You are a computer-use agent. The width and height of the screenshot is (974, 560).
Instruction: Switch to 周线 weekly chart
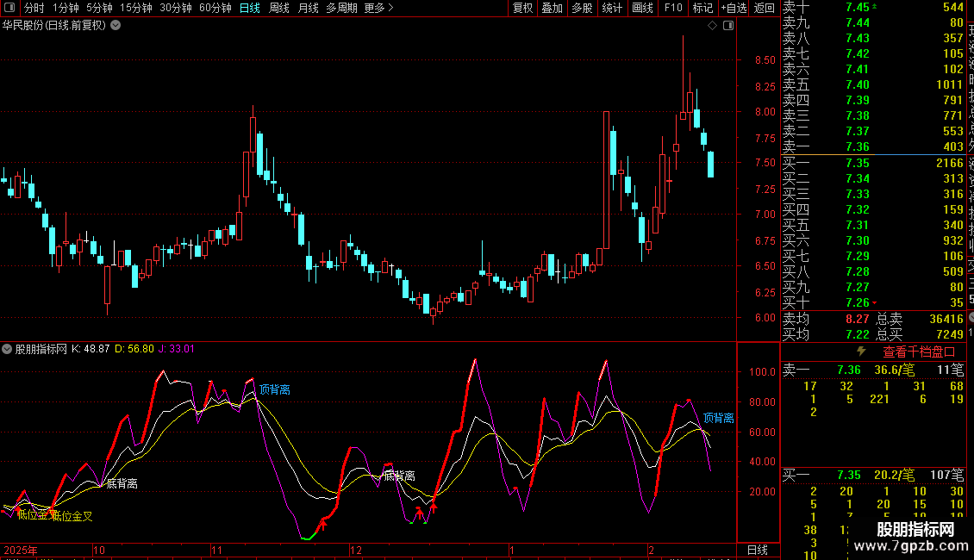279,8
